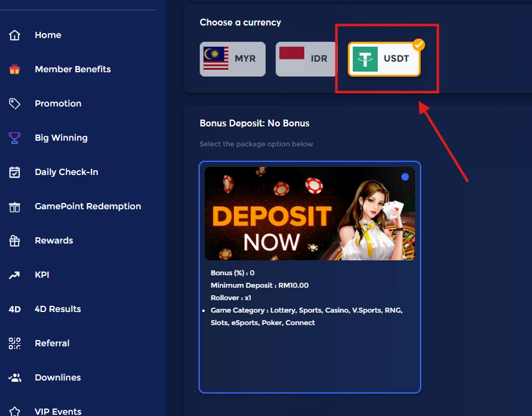
Task: Click the 'Rollover : x1' text
Action: (231, 298)
